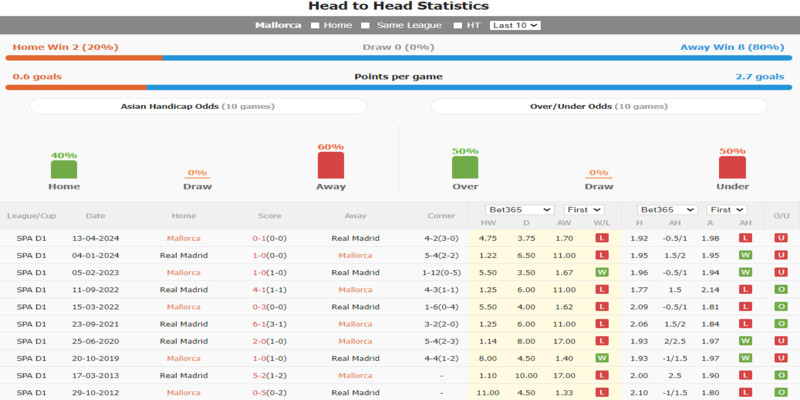Click green W handicap badge for 04-01-2024 match
Image resolution: width=800 pixels, height=400 pixels.
click(744, 255)
